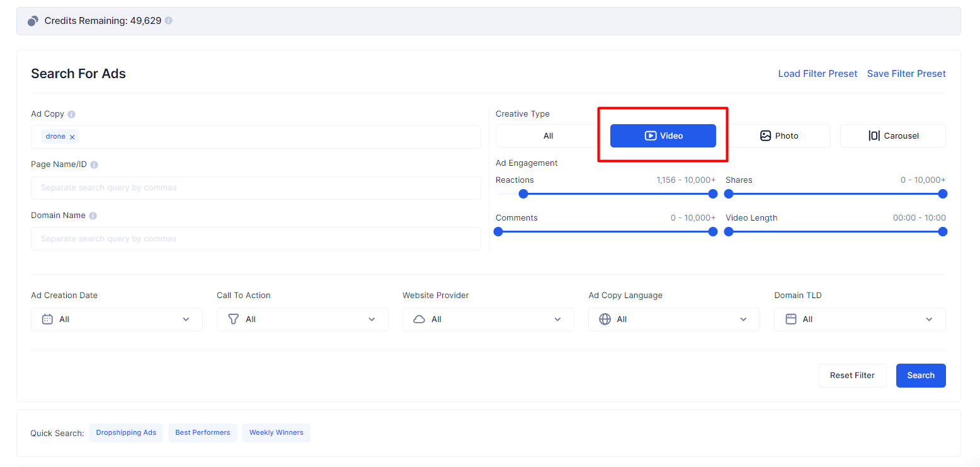980x467 pixels.
Task: Choose the Dropshipping Ads quick search
Action: (126, 433)
